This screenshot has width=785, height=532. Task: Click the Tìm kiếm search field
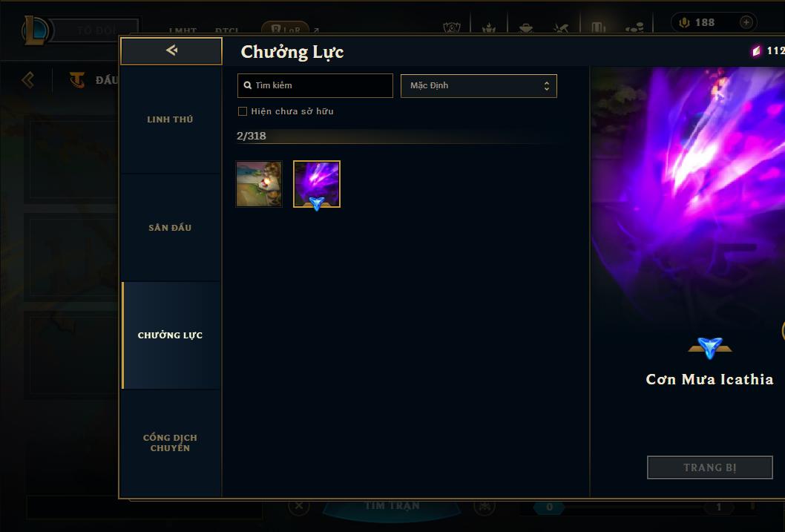[315, 85]
